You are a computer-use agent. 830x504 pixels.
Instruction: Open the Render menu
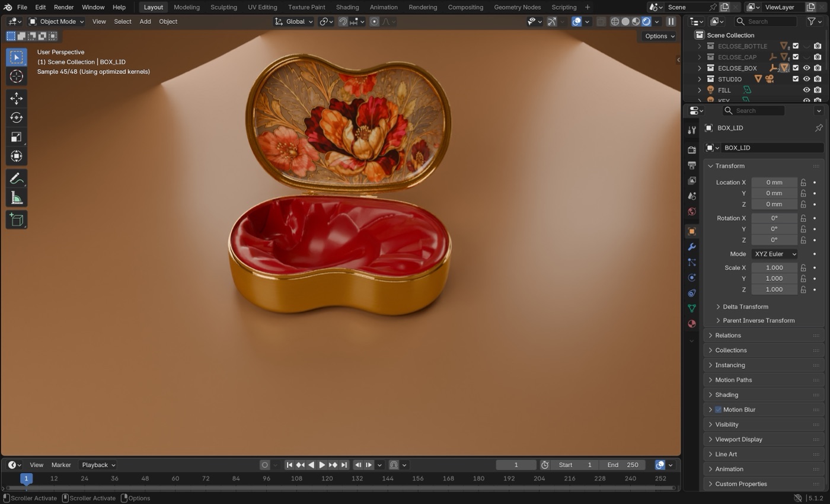pos(63,7)
